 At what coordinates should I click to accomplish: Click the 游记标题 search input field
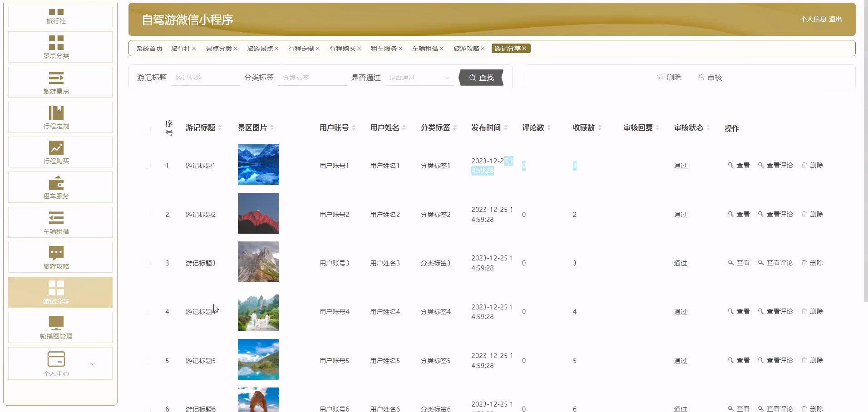205,78
